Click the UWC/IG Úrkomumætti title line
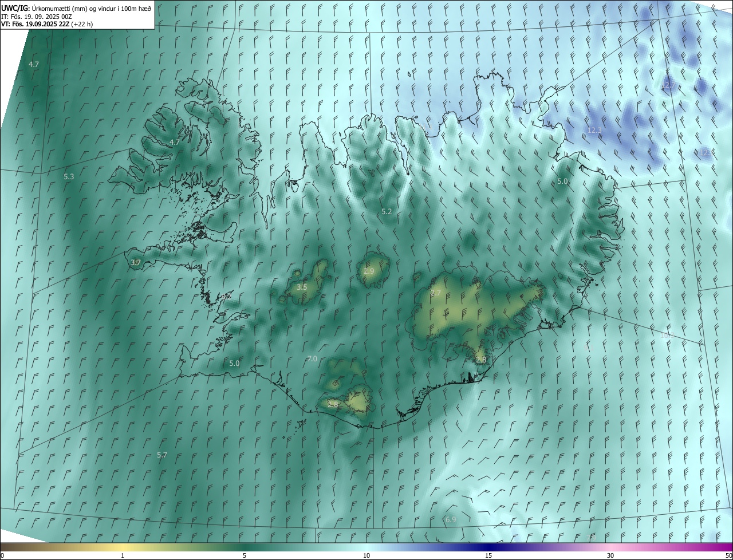This screenshot has height=560, width=733. coord(76,8)
